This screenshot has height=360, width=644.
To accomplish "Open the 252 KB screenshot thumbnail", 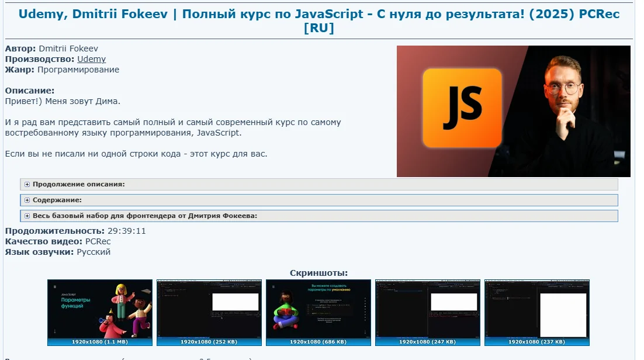I will coord(209,312).
